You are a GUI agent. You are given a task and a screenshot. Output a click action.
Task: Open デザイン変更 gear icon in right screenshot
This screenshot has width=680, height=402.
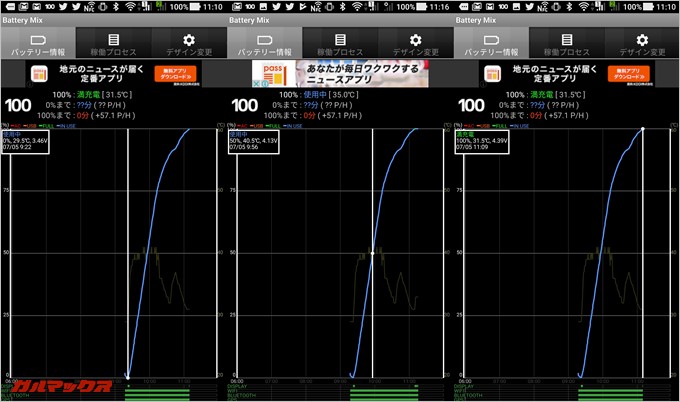pyautogui.click(x=643, y=39)
